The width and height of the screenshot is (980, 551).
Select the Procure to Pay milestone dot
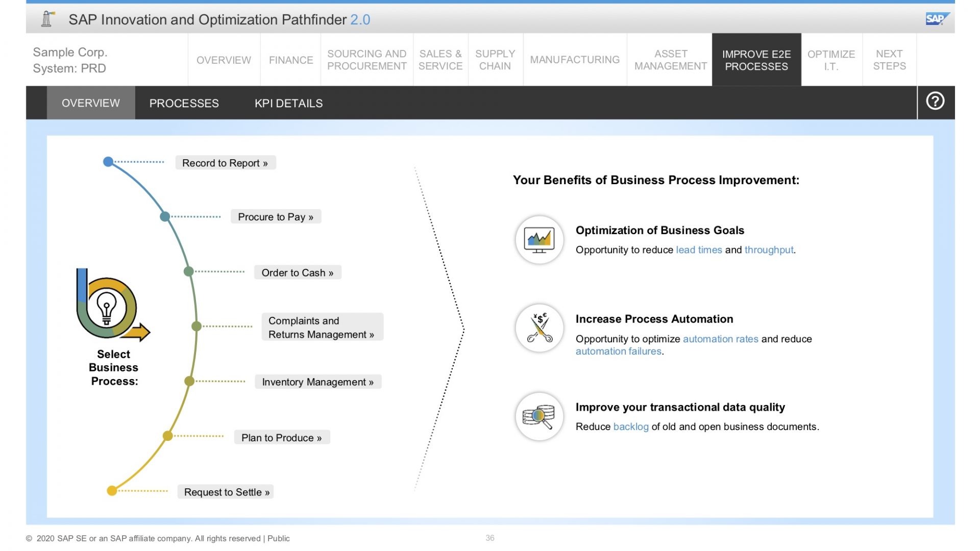(165, 216)
